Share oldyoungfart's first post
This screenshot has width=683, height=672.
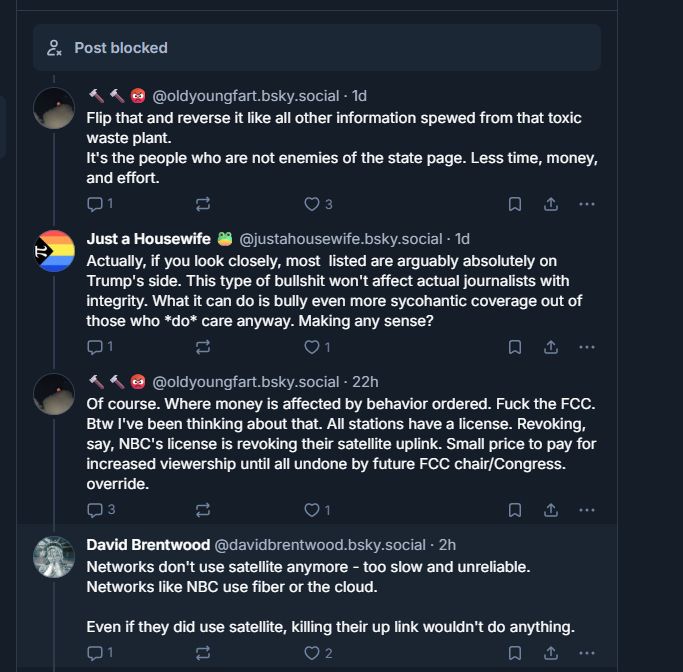pos(551,204)
